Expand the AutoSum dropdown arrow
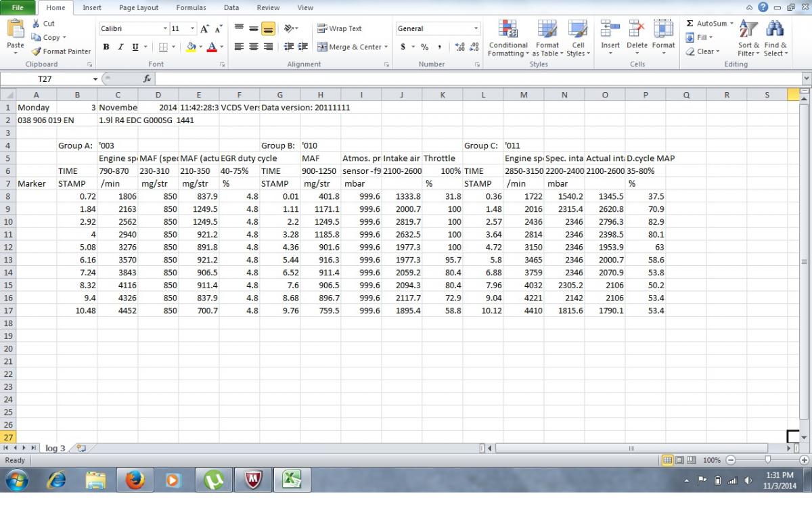The width and height of the screenshot is (812, 521). (x=731, y=24)
